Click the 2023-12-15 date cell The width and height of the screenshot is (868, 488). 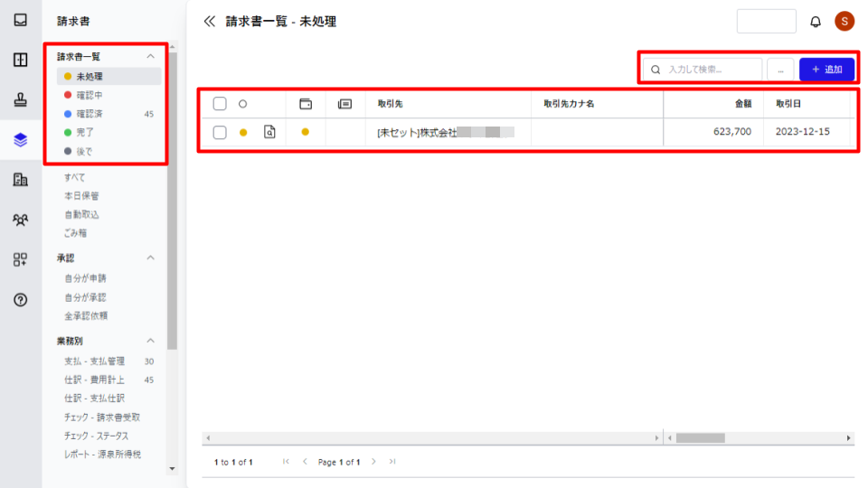click(802, 132)
